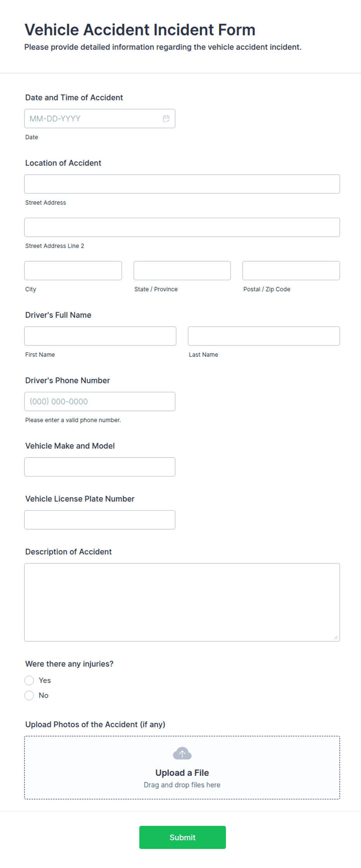Image resolution: width=361 pixels, height=868 pixels.
Task: Select No for injuries
Action: pos(29,695)
